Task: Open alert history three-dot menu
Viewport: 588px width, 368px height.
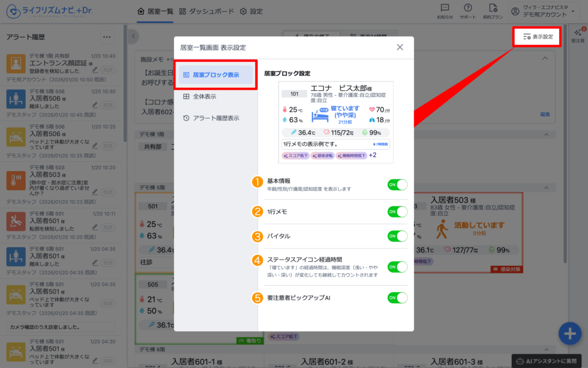Action: point(107,37)
